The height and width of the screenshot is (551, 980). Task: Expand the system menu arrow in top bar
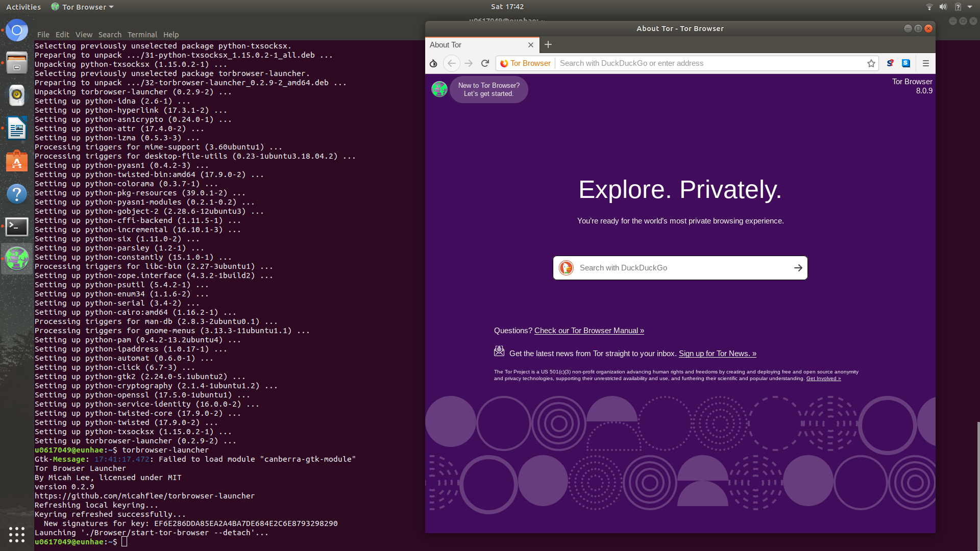[970, 7]
